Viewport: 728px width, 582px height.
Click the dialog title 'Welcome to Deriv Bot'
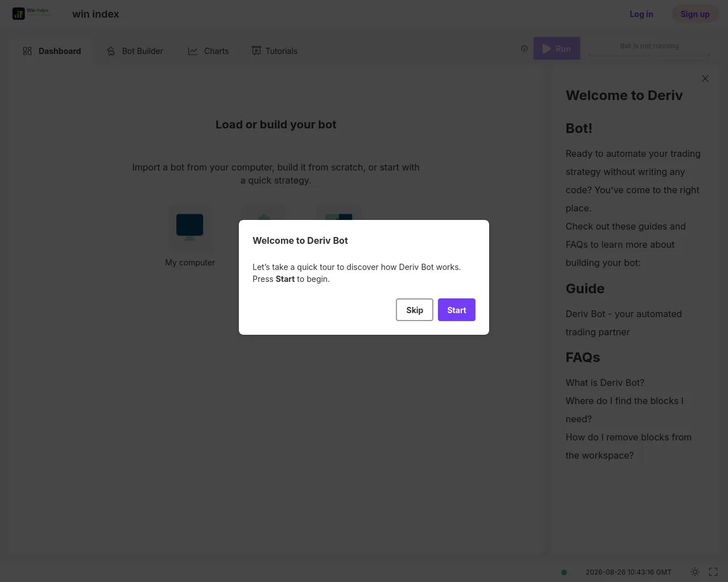point(300,240)
